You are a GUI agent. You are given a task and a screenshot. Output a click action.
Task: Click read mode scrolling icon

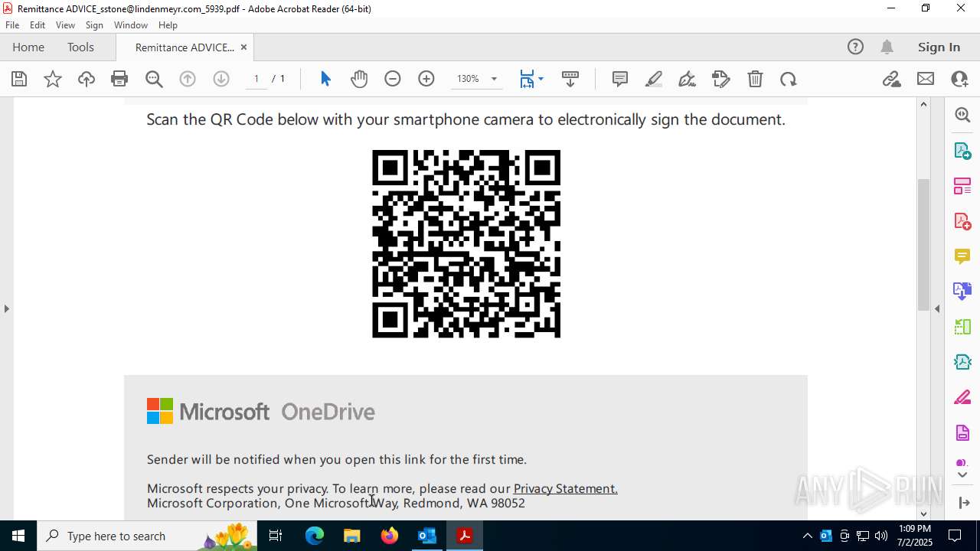[x=570, y=79]
